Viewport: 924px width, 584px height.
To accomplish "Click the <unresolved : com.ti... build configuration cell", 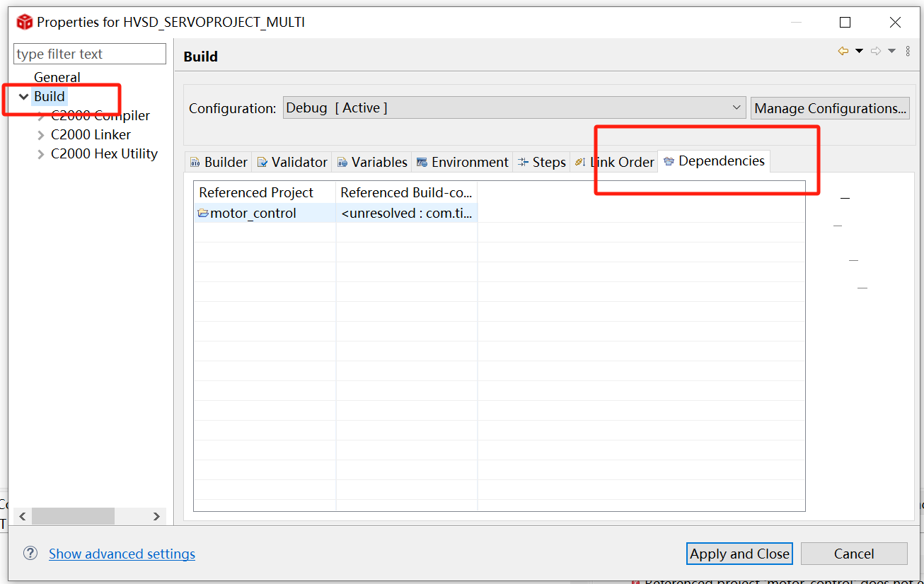I will tap(407, 213).
